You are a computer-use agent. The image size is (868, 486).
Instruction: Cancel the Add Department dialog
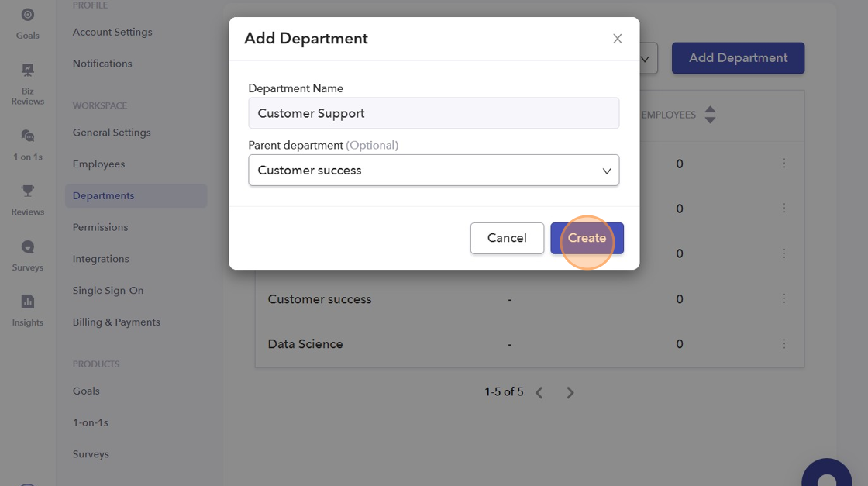coord(507,238)
